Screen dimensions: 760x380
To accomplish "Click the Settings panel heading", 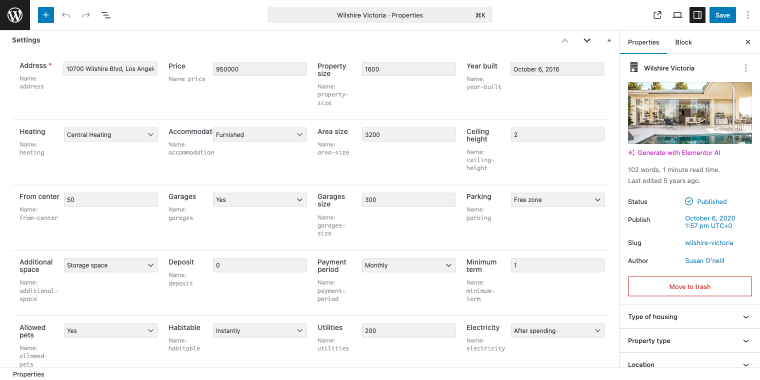I will (26, 40).
